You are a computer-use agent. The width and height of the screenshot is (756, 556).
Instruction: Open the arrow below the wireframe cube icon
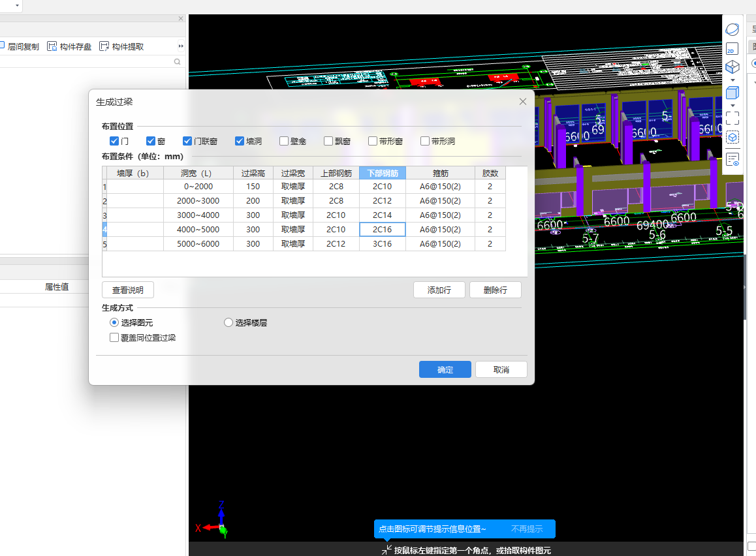[733, 80]
